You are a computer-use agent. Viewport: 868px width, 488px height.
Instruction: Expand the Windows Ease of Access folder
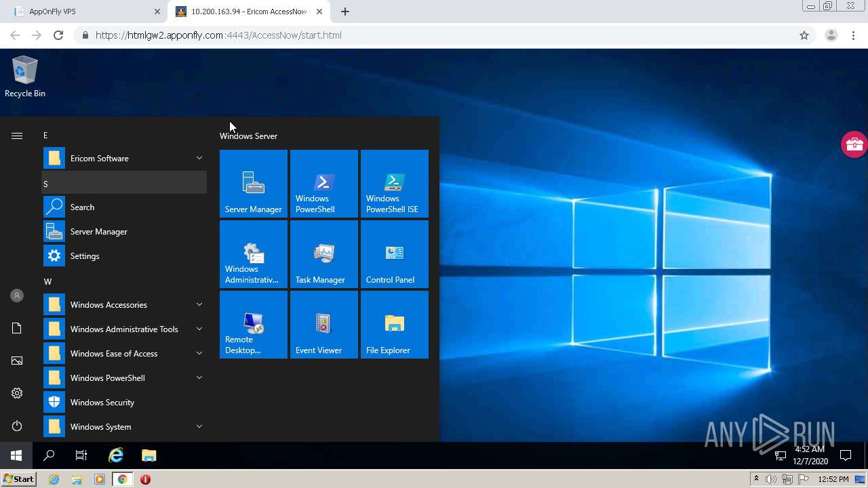[x=125, y=354]
